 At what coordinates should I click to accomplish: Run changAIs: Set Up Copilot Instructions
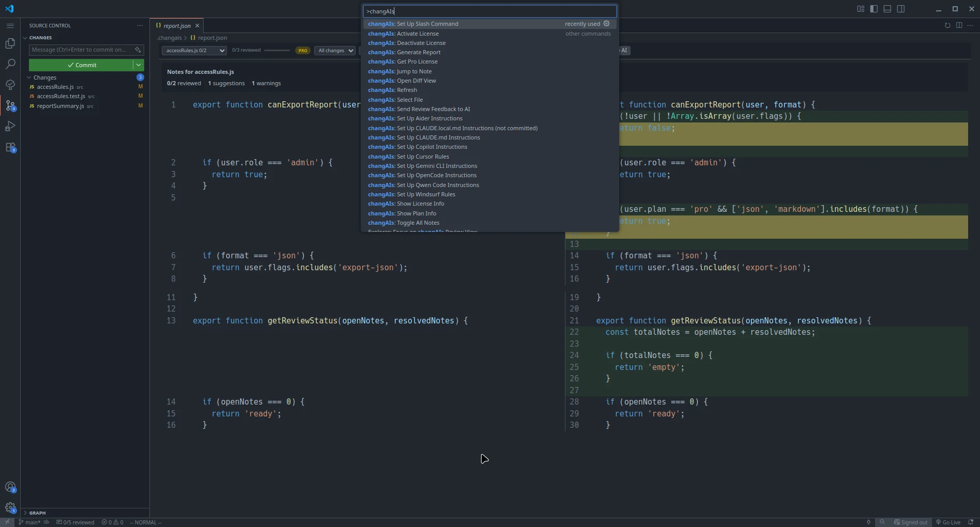click(489, 147)
